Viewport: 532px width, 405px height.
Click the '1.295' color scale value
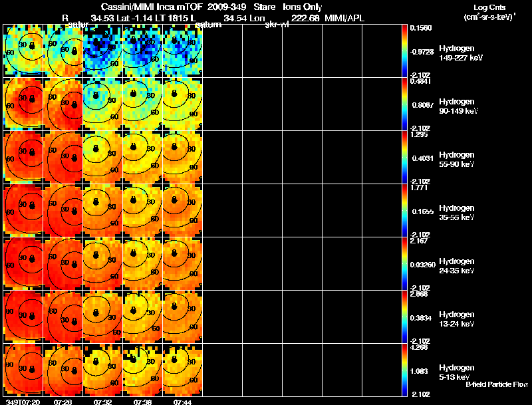pos(419,134)
